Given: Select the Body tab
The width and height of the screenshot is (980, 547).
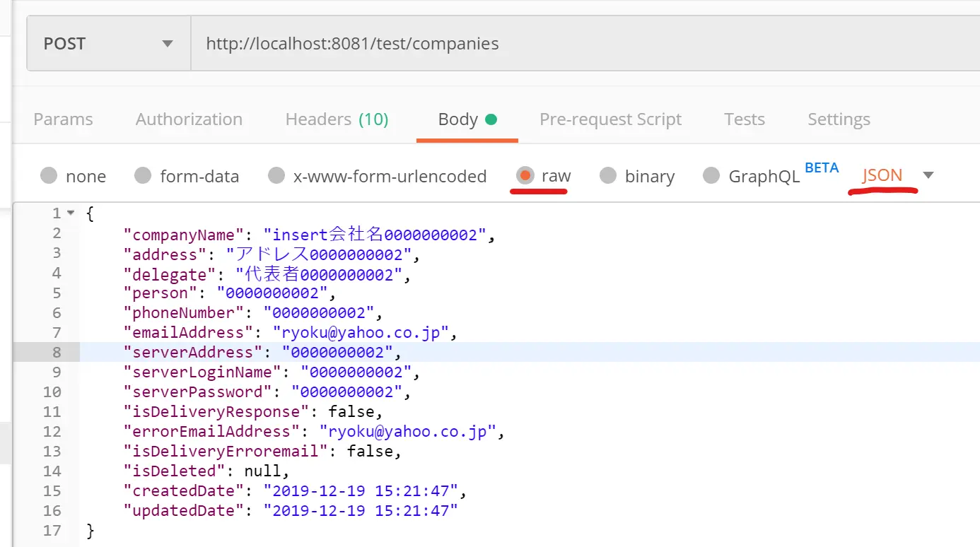Looking at the screenshot, I should point(467,119).
